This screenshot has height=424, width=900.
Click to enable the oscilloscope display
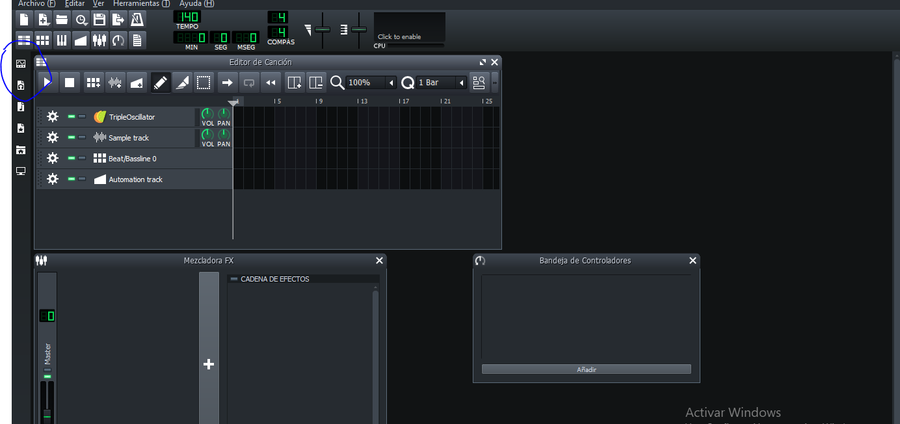pyautogui.click(x=409, y=27)
